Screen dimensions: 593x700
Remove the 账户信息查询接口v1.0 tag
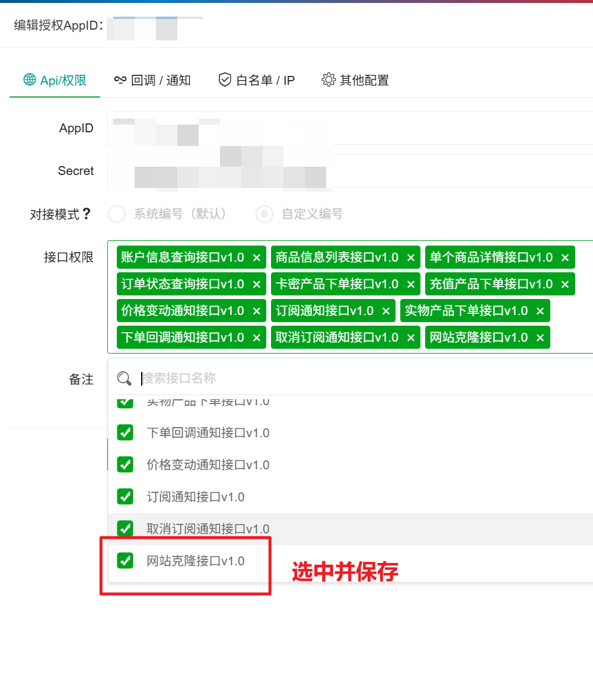pos(257,257)
